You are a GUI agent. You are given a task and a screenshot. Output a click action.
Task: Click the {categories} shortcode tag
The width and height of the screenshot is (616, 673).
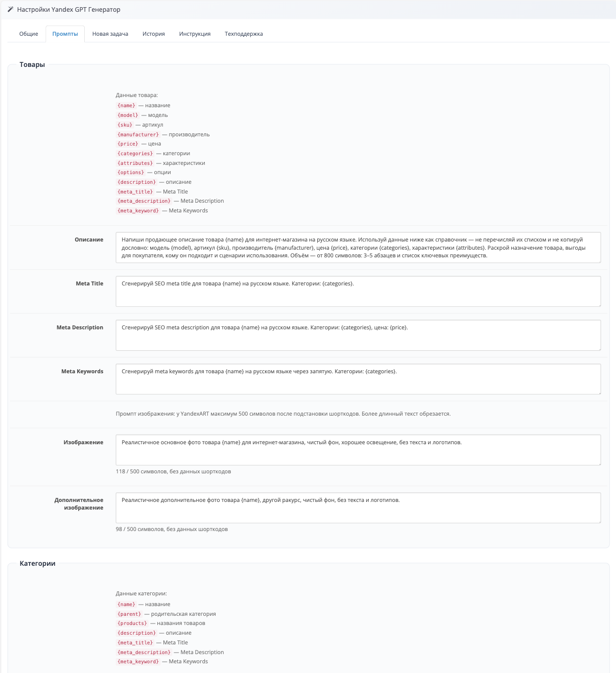(x=135, y=154)
